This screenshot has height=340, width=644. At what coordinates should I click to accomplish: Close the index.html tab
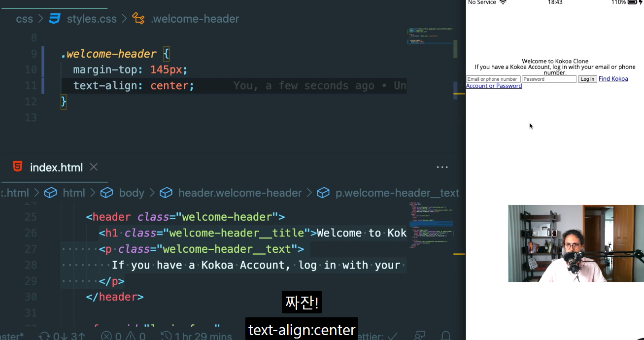pyautogui.click(x=94, y=167)
